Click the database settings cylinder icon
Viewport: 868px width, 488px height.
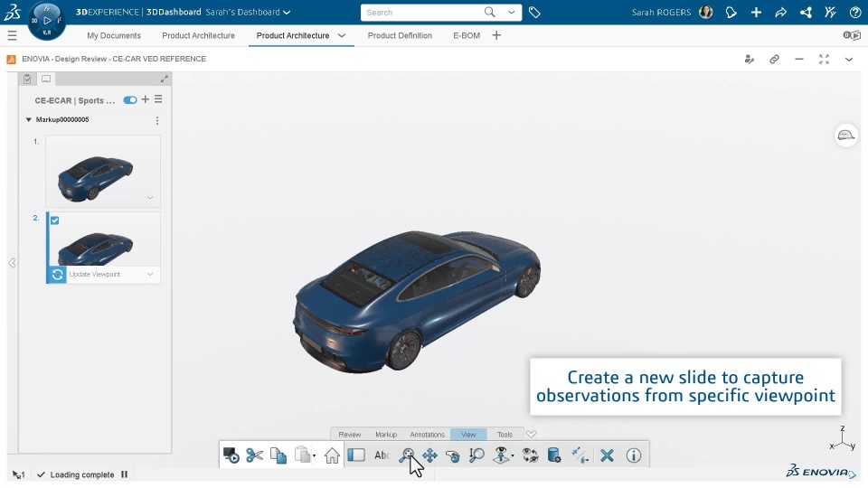point(554,455)
